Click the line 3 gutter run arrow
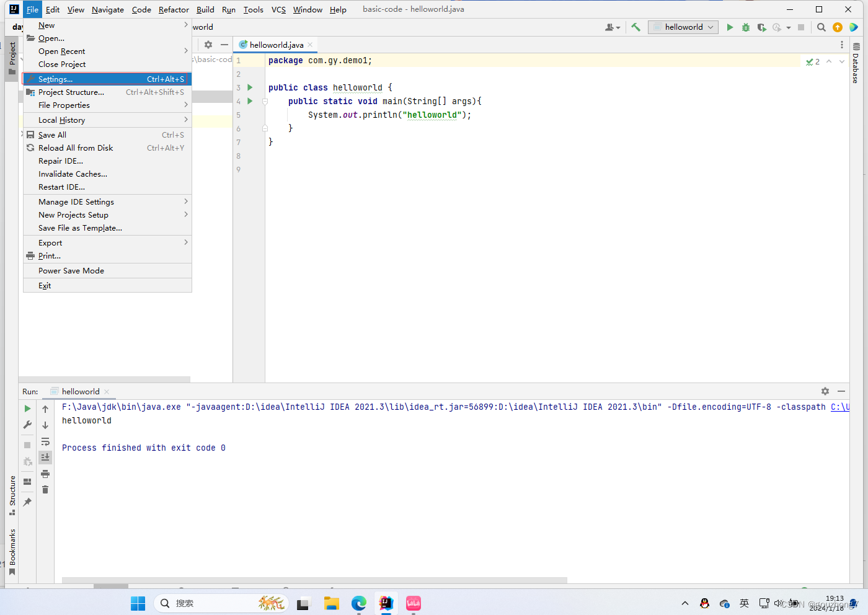This screenshot has height=615, width=868. click(x=250, y=87)
